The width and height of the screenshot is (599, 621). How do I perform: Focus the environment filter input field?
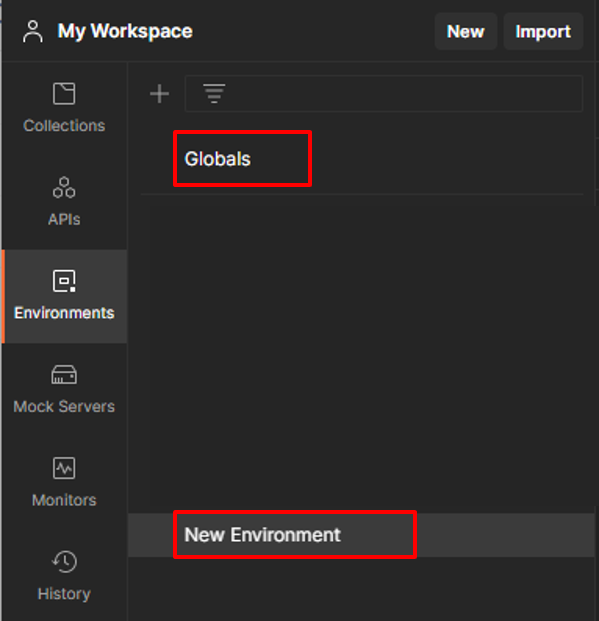(x=384, y=93)
